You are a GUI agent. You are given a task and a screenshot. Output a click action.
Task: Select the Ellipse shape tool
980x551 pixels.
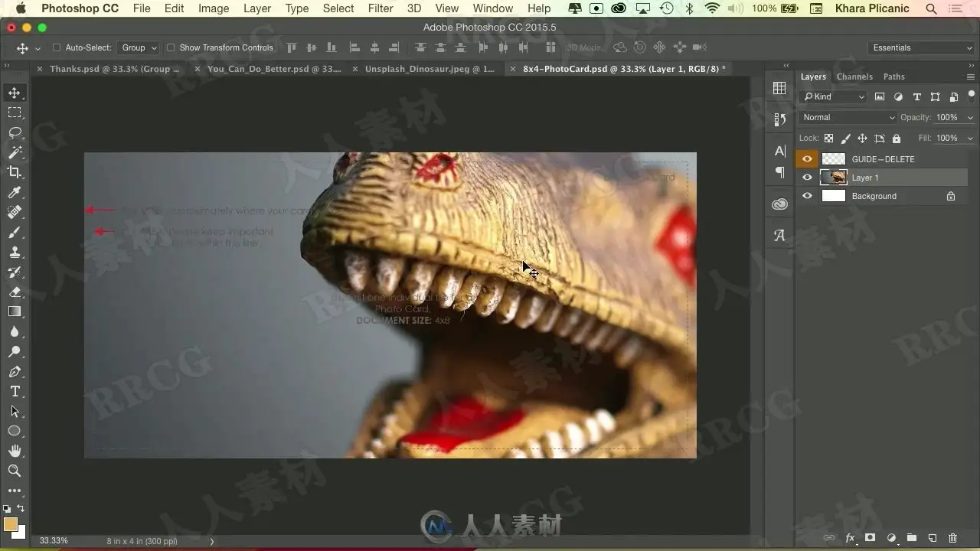pos(15,431)
